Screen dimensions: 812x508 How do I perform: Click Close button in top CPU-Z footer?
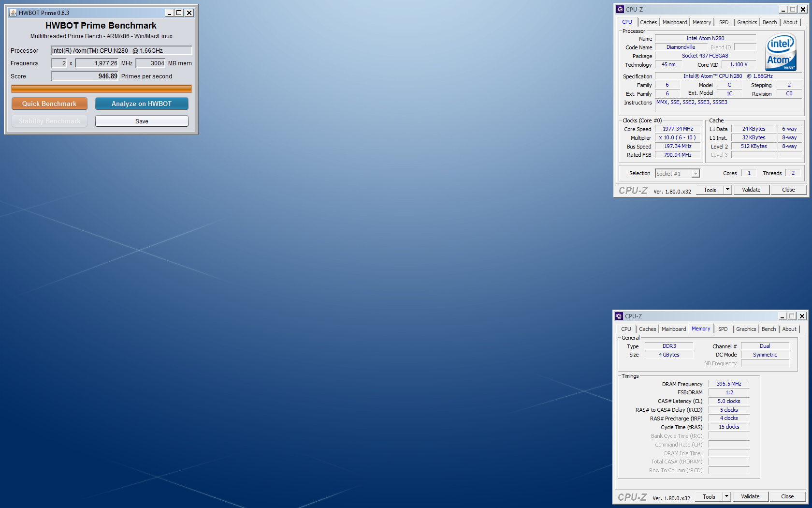pos(788,190)
